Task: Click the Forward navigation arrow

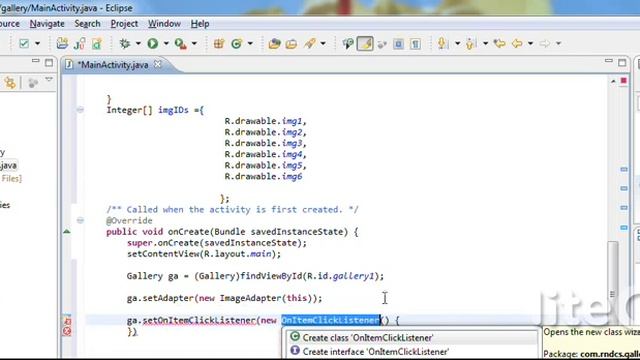Action: [545, 43]
